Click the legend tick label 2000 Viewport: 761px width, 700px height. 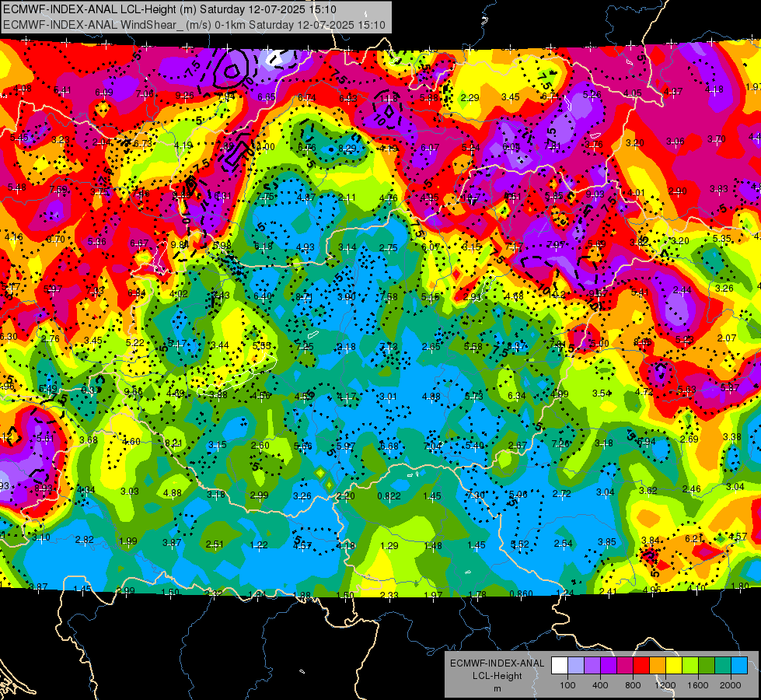click(x=731, y=685)
